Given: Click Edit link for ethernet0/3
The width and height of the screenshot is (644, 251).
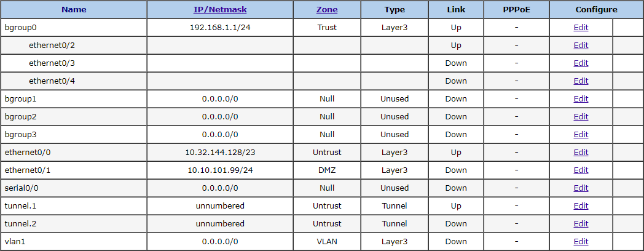Looking at the screenshot, I should [x=581, y=63].
